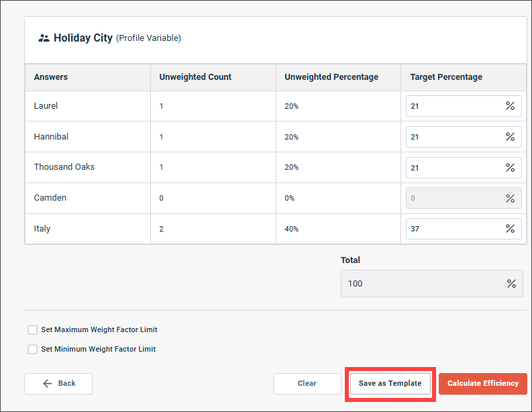Click Camden's unweighted count value 0
Screen dimensions: 532x412
click(162, 198)
